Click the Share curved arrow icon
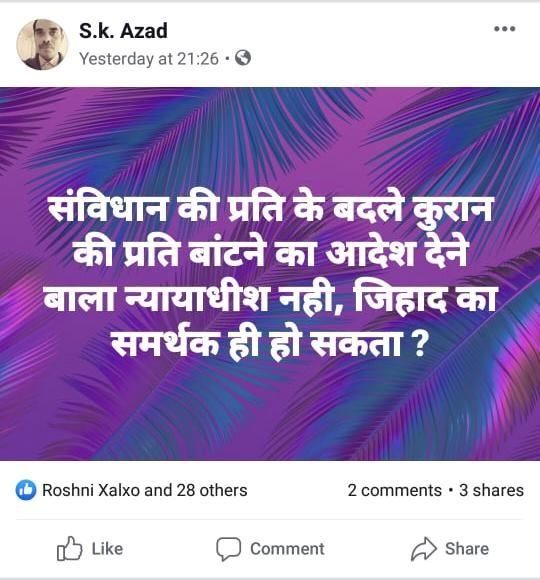The image size is (540, 580). click(424, 549)
